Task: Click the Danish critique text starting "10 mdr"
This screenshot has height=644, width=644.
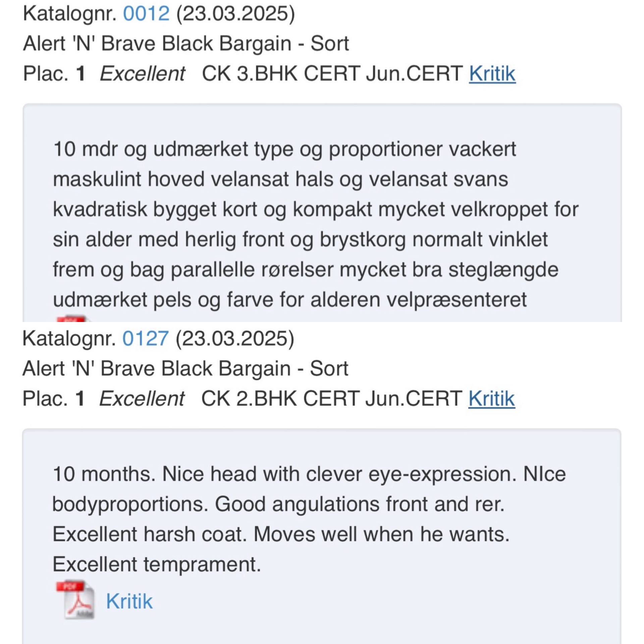Action: pos(315,224)
